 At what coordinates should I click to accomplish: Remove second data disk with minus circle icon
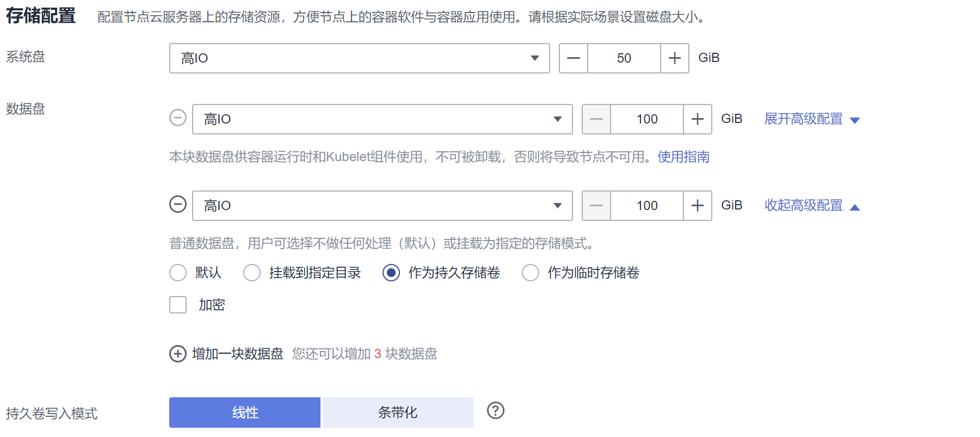(x=178, y=204)
